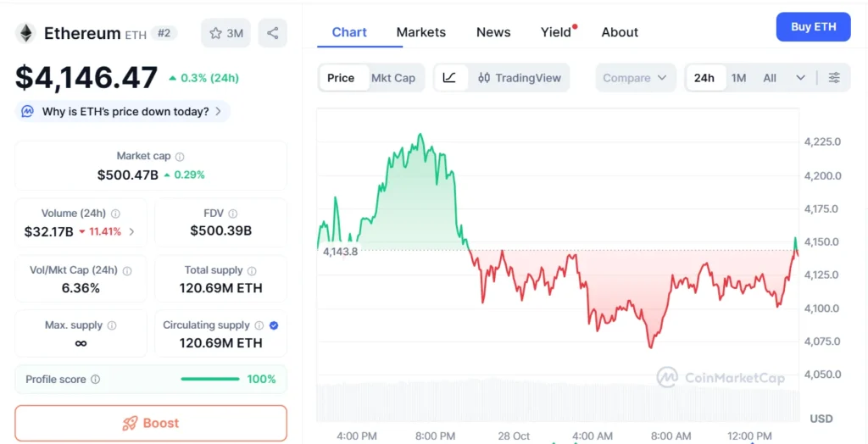Open 'Why is ETH's price down today?'

click(x=124, y=111)
